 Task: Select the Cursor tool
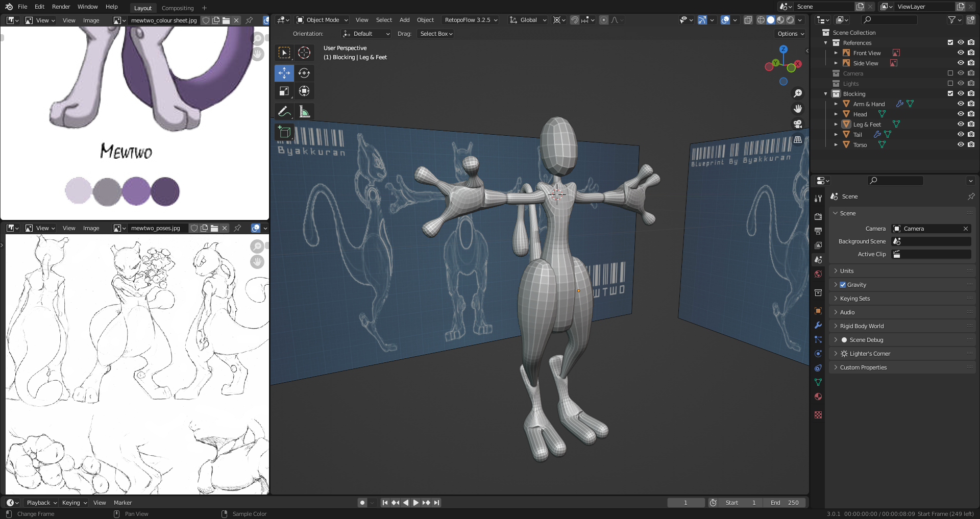(x=304, y=53)
